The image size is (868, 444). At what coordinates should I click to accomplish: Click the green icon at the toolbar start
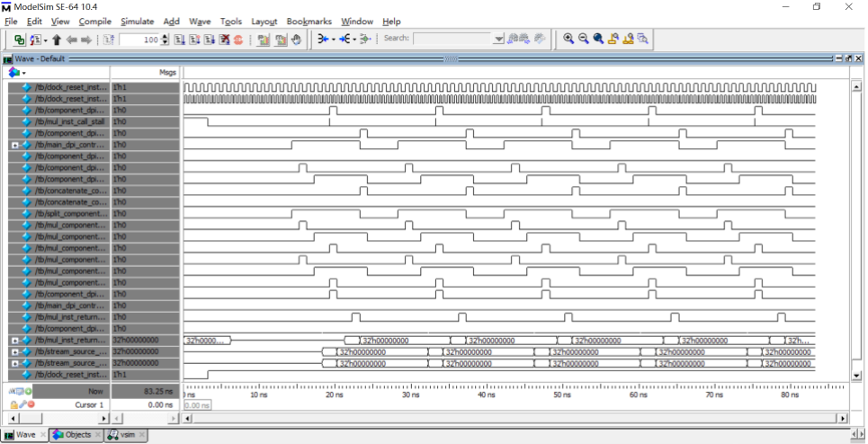click(x=20, y=40)
